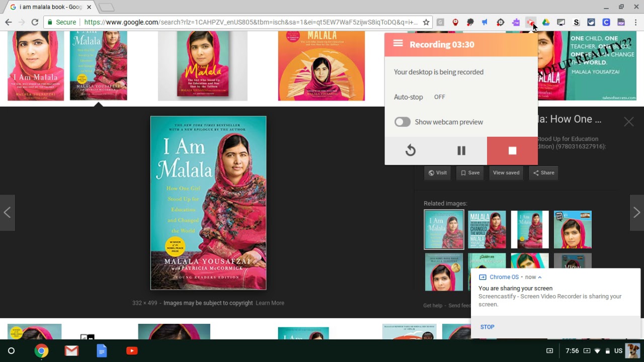Image resolution: width=644 pixels, height=362 pixels.
Task: Share the selected image
Action: click(543, 172)
